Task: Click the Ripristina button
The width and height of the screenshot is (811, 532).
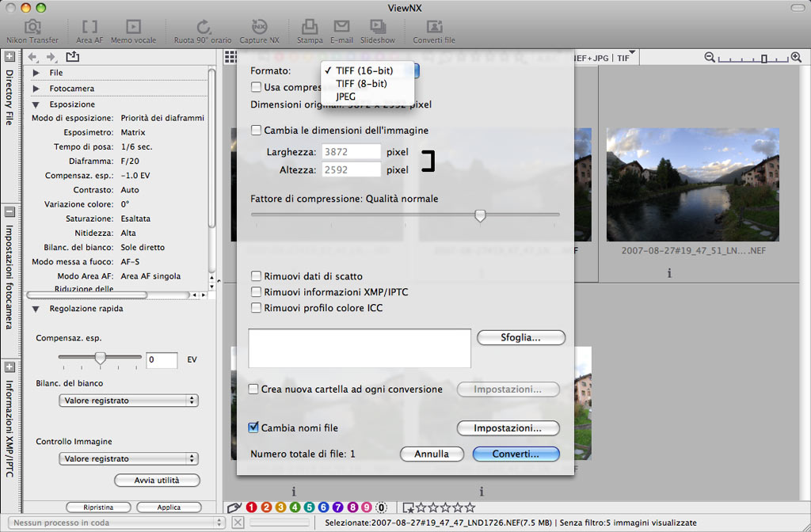Action: (98, 507)
